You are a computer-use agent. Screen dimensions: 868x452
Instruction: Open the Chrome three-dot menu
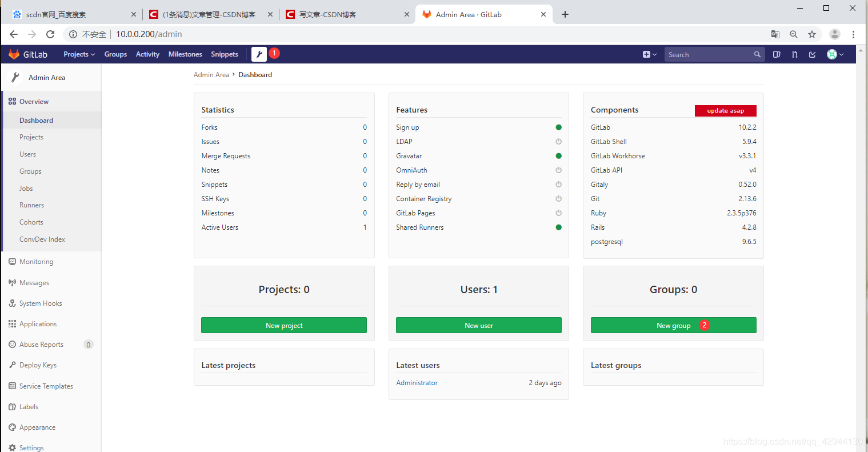[x=853, y=34]
